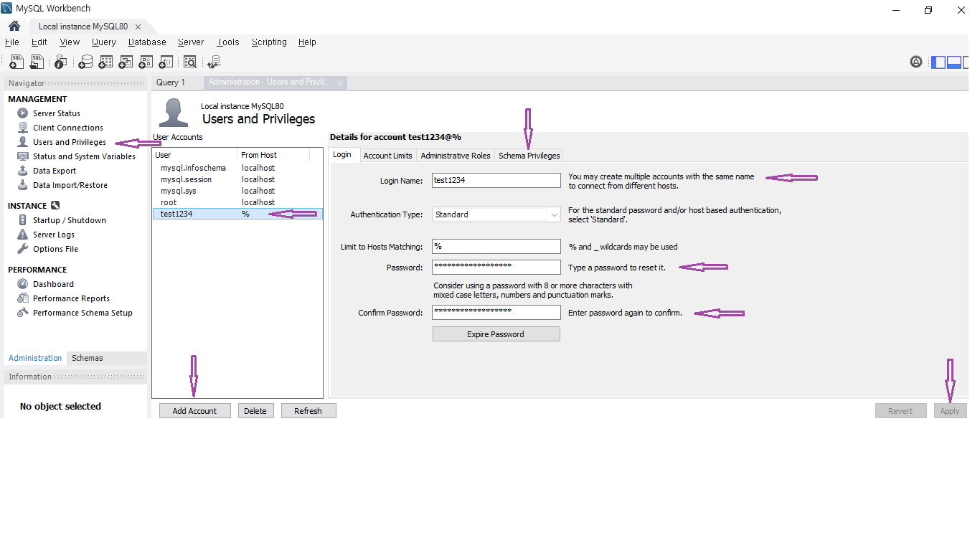The image size is (980, 548).
Task: Toggle the bottom output panel icon
Action: (954, 62)
